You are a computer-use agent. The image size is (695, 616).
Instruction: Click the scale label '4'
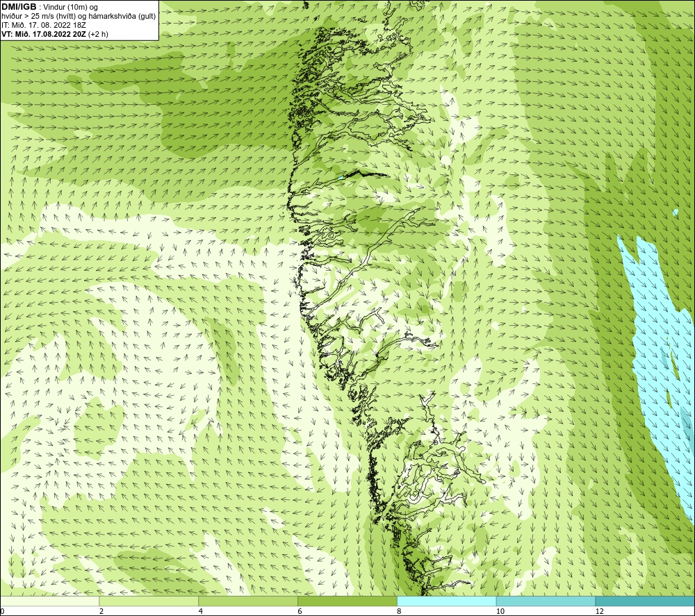click(201, 612)
